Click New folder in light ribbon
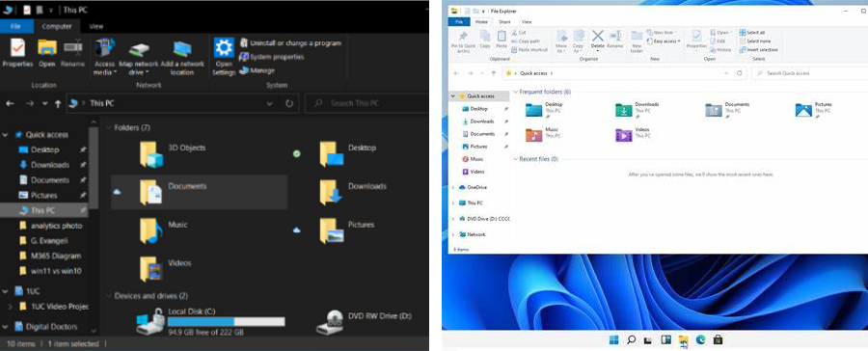The width and height of the screenshot is (868, 351). point(637,41)
